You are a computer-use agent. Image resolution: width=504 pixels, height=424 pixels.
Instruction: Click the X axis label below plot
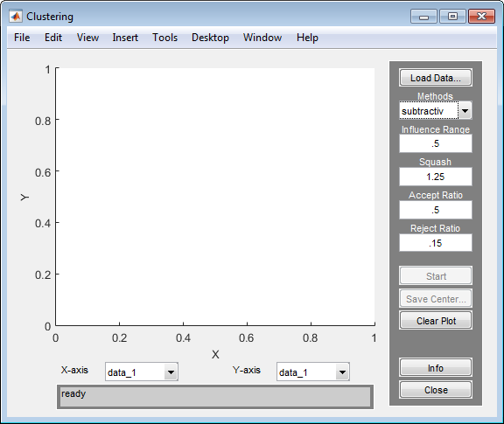point(215,354)
